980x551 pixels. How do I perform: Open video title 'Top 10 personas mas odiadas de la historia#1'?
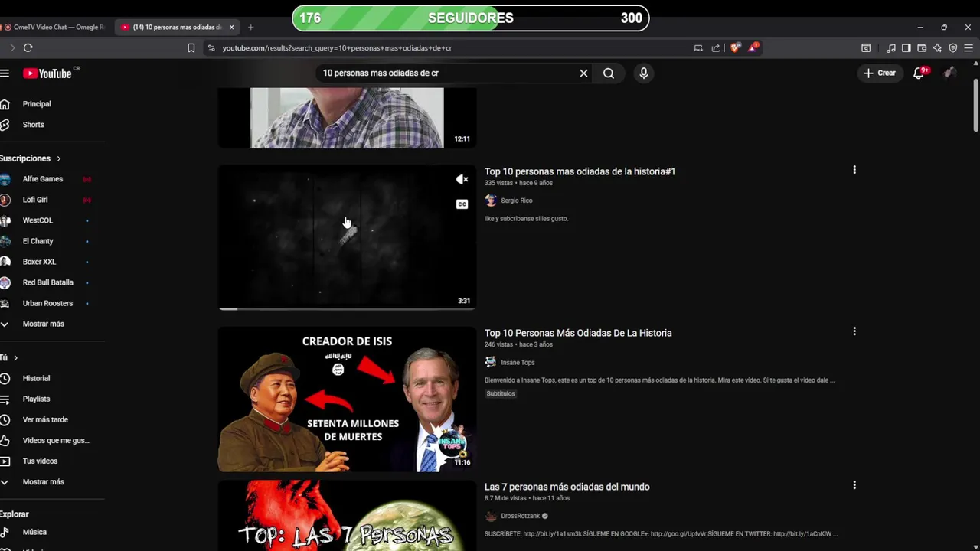coord(580,171)
